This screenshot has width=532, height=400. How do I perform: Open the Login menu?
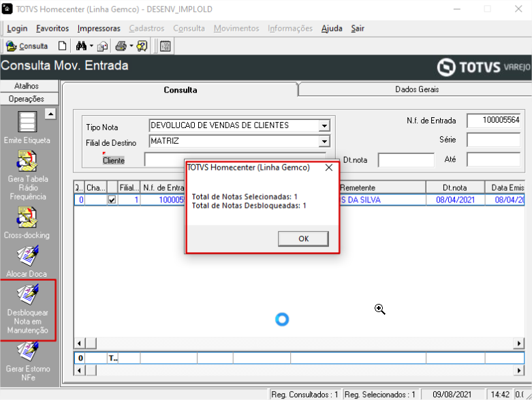coord(17,29)
